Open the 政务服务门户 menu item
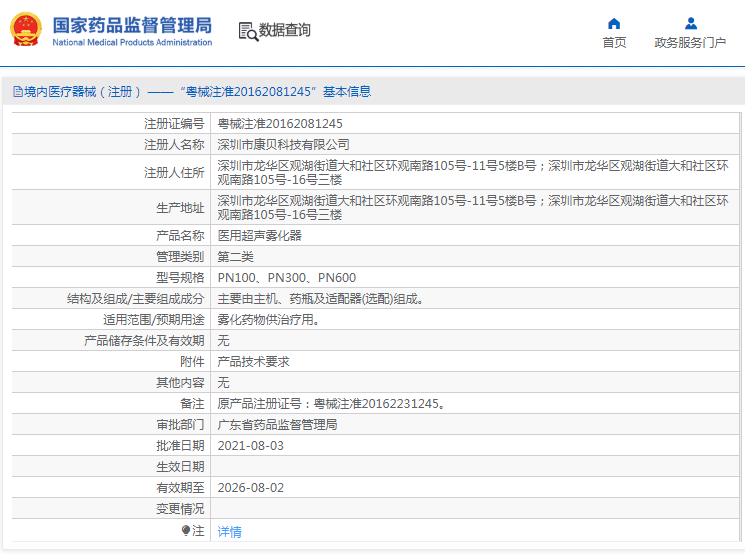 690,42
